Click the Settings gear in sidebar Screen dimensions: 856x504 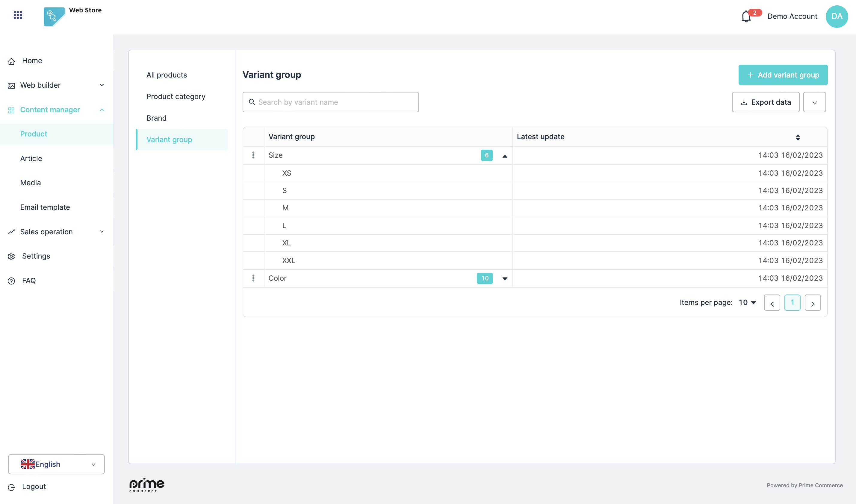[x=12, y=256]
